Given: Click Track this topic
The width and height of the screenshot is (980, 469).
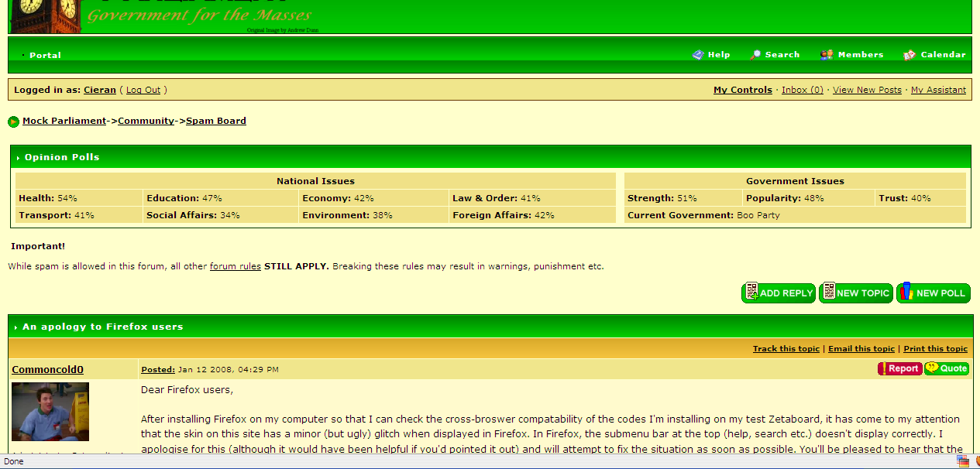Looking at the screenshot, I should coord(786,349).
